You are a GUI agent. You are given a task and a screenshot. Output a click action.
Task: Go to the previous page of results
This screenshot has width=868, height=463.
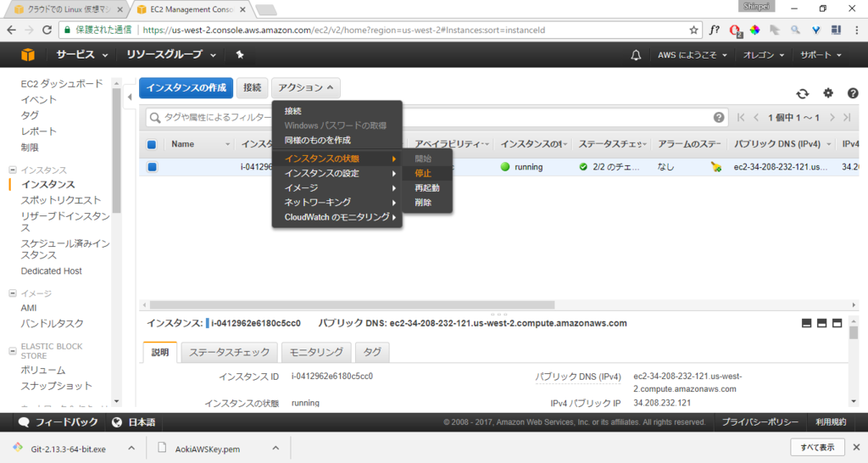click(x=756, y=117)
